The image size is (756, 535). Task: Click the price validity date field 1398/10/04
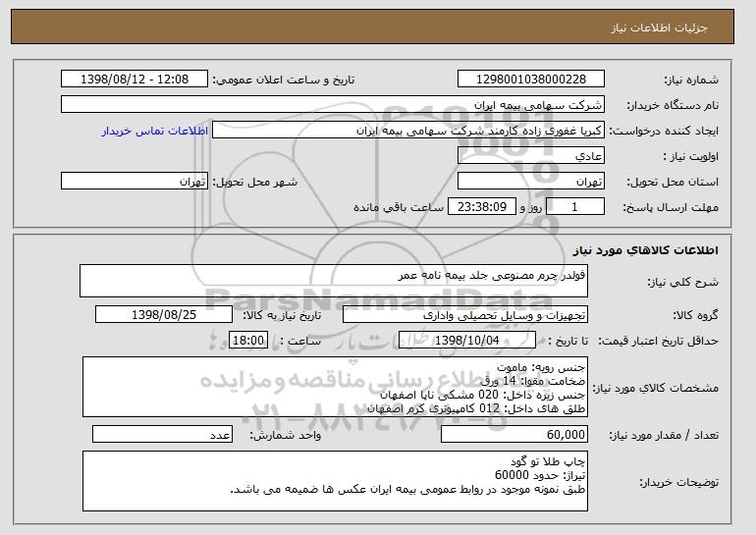point(467,341)
